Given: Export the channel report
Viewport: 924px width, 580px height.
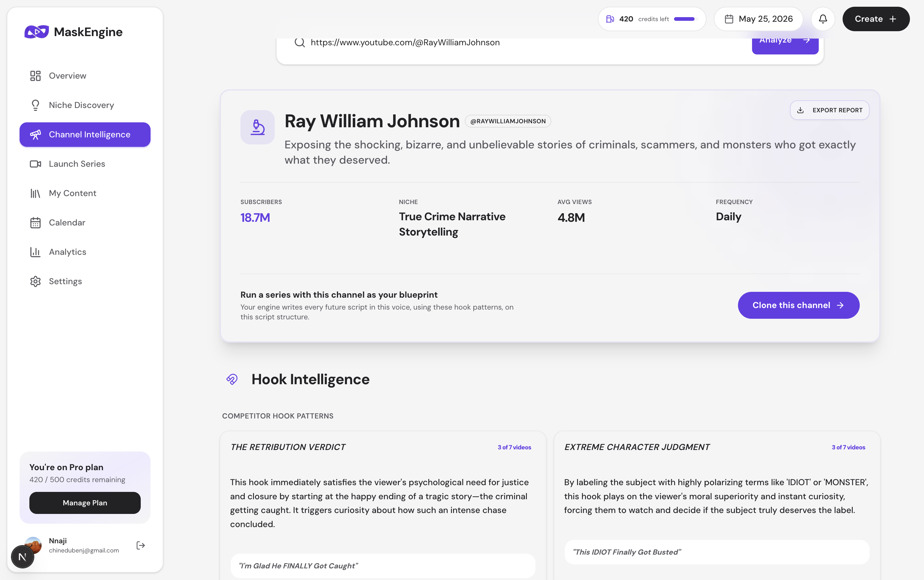Looking at the screenshot, I should 830,110.
